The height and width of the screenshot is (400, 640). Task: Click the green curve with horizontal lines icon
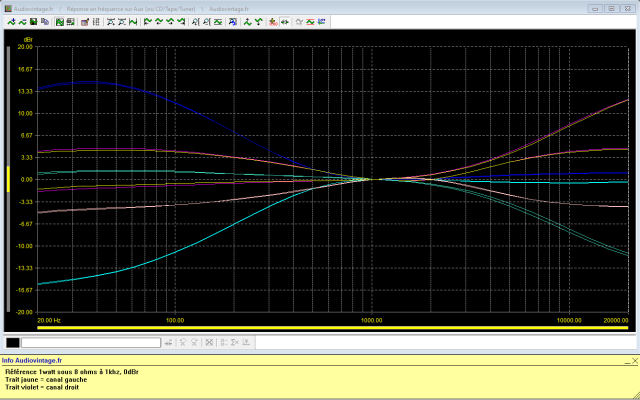coord(218,22)
